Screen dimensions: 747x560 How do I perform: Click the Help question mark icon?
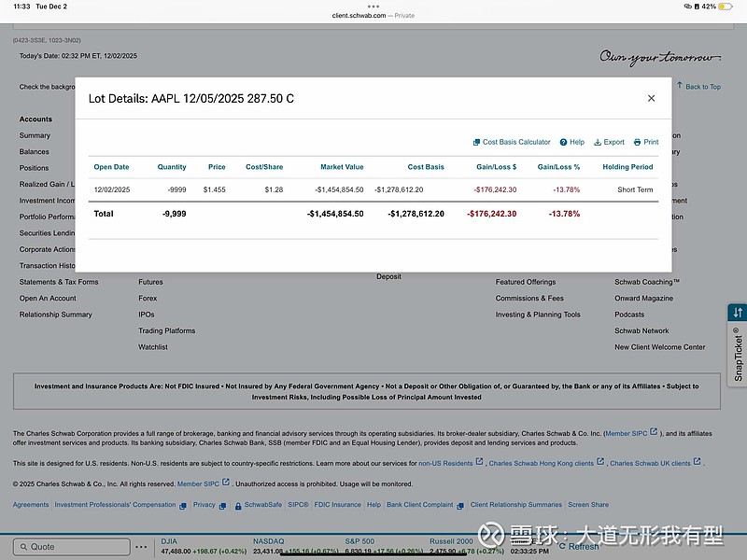point(563,142)
